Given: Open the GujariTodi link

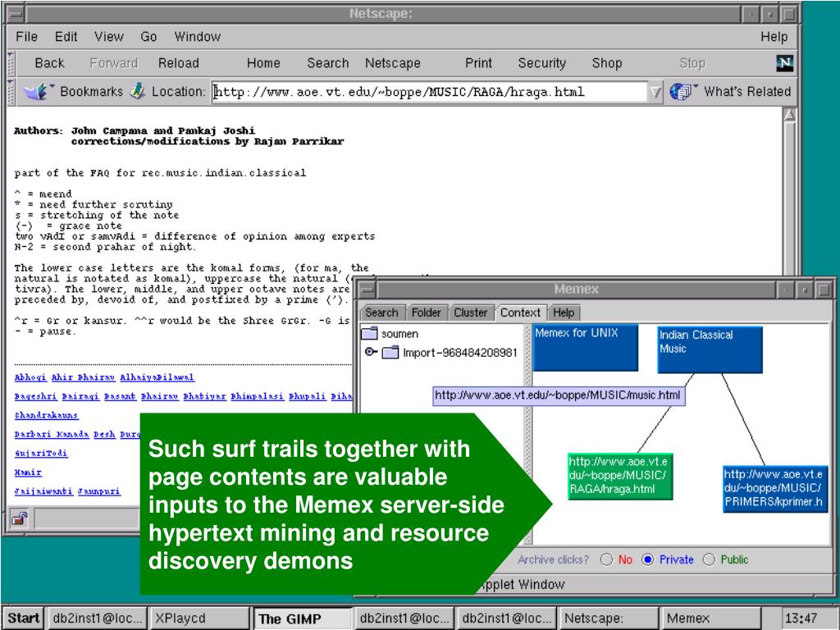Looking at the screenshot, I should 41,453.
